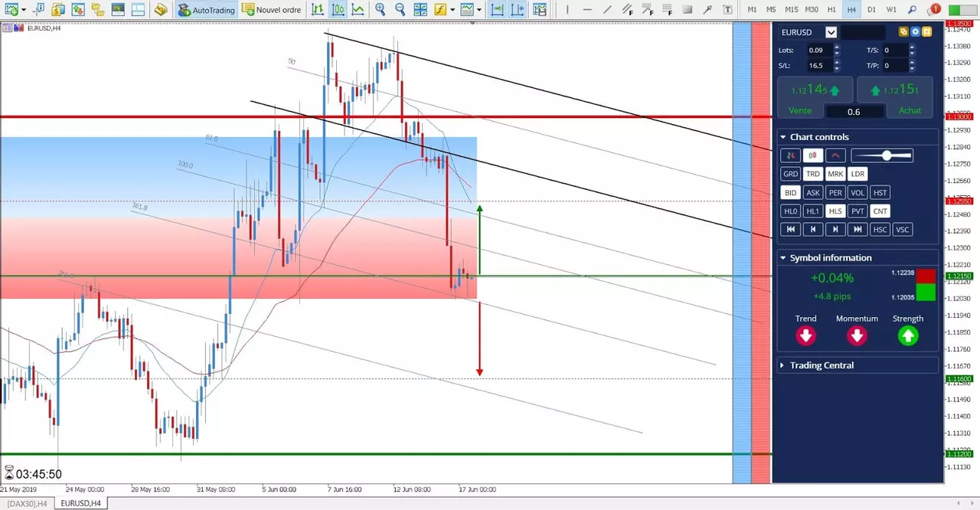Viewport: 980px width, 510px height.
Task: Click the VSC button
Action: coord(903,229)
